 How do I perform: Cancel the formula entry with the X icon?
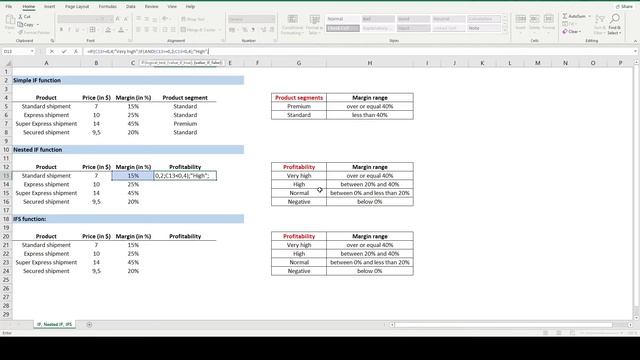pyautogui.click(x=52, y=51)
